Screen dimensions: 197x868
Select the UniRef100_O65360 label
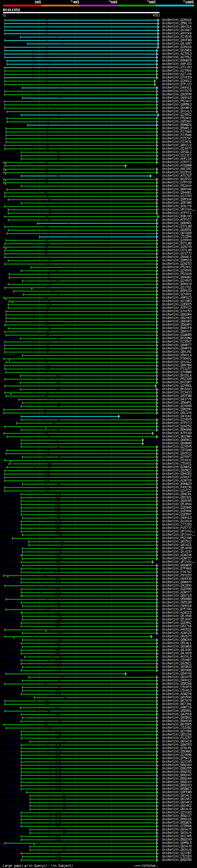177,121
